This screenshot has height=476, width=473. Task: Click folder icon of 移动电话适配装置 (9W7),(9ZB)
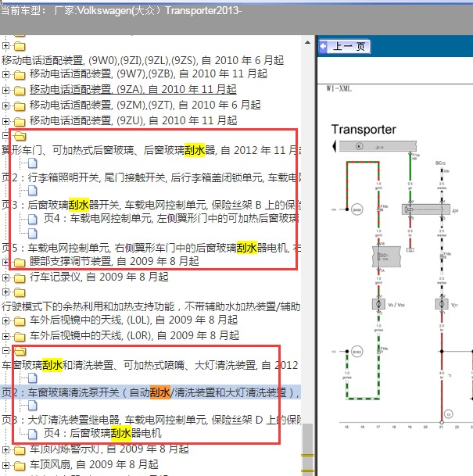[x=20, y=75]
